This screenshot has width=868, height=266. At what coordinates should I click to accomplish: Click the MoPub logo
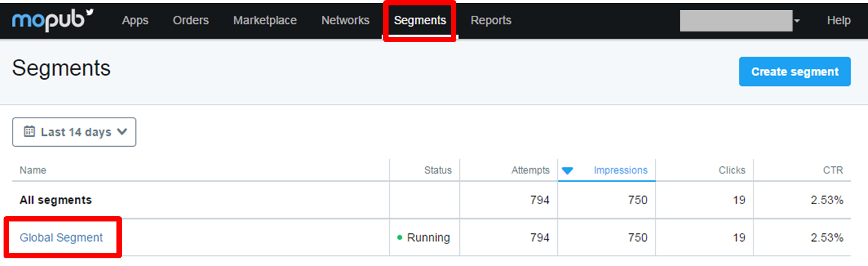pos(52,20)
